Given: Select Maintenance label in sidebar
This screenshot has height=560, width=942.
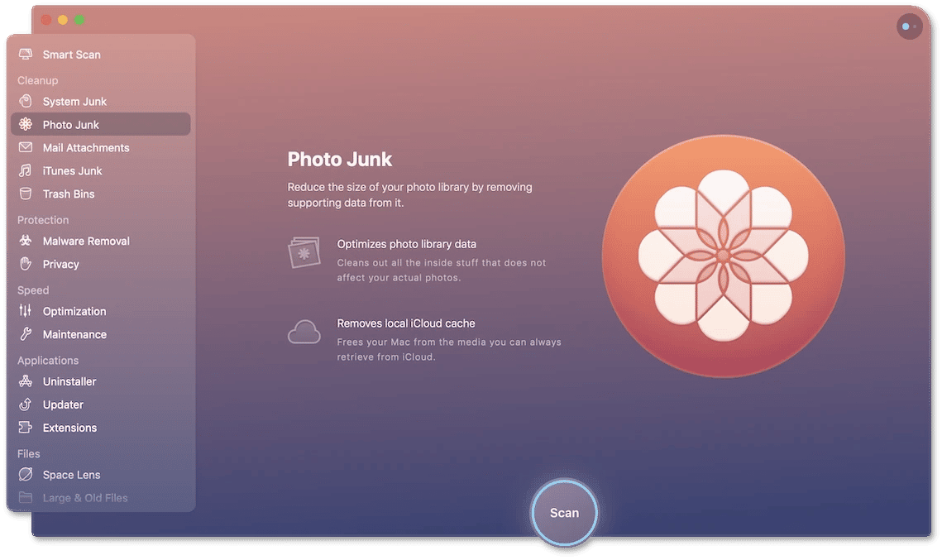Looking at the screenshot, I should tap(74, 334).
